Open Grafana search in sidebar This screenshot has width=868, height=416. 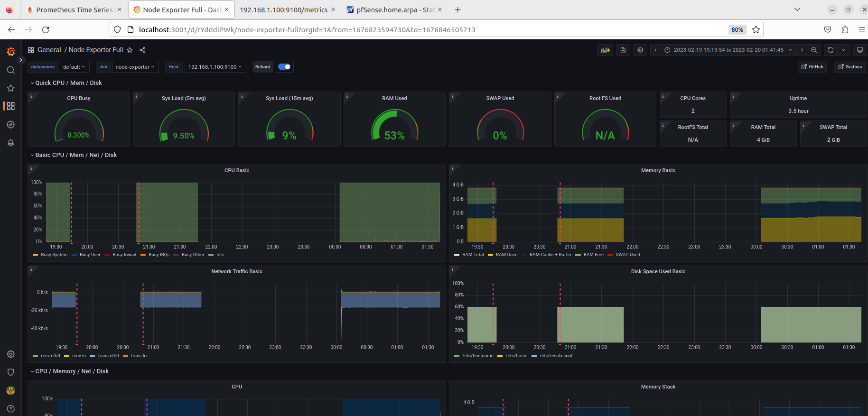[10, 70]
